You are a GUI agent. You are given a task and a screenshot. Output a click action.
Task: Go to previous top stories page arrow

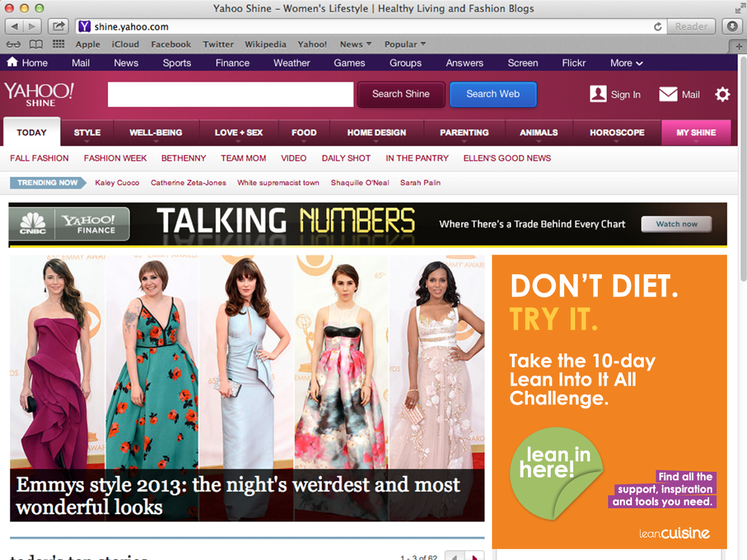(x=455, y=556)
